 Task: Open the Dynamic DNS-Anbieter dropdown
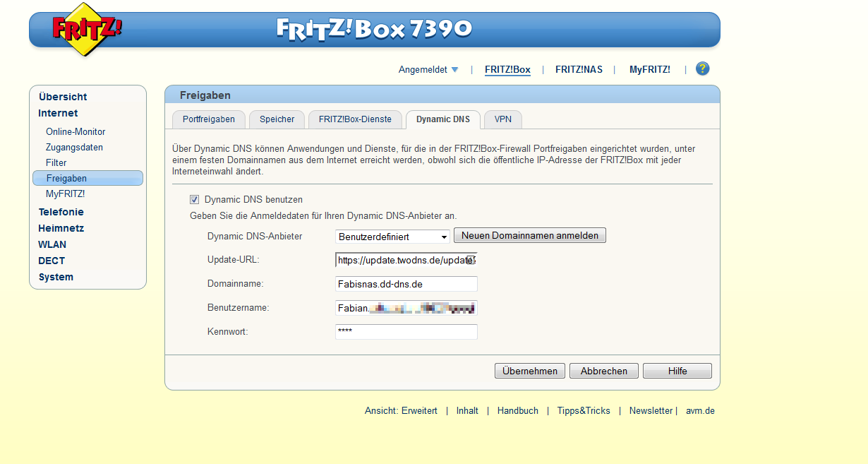tap(393, 237)
